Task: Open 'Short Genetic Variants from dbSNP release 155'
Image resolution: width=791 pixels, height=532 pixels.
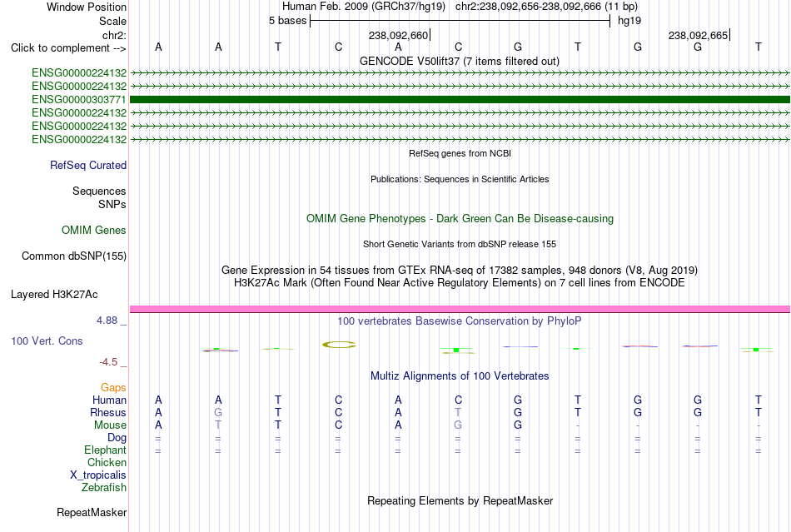Action: (460, 244)
